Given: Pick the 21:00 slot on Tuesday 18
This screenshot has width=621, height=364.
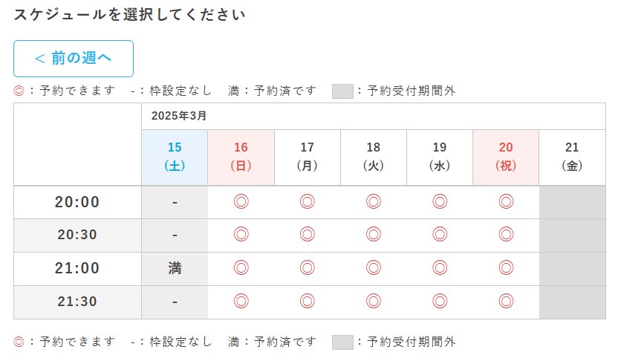Looking at the screenshot, I should (x=373, y=268).
